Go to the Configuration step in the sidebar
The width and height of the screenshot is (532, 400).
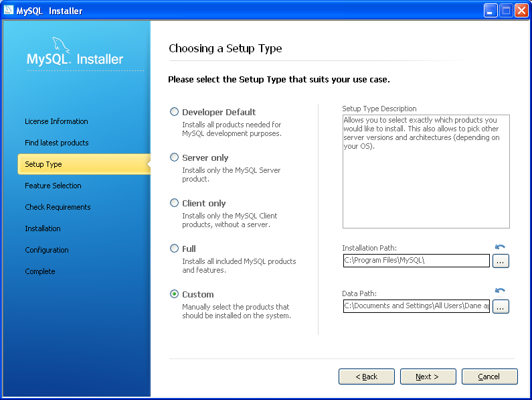point(47,250)
